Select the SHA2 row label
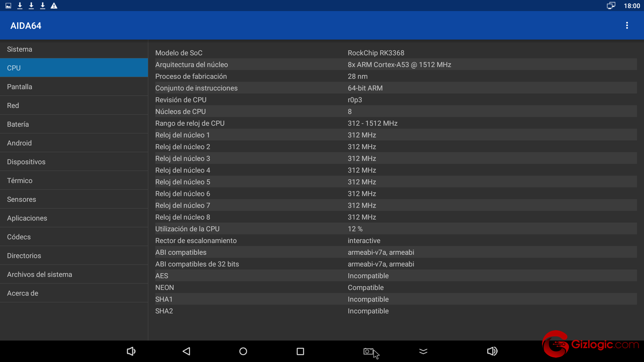The height and width of the screenshot is (362, 644). point(164,311)
